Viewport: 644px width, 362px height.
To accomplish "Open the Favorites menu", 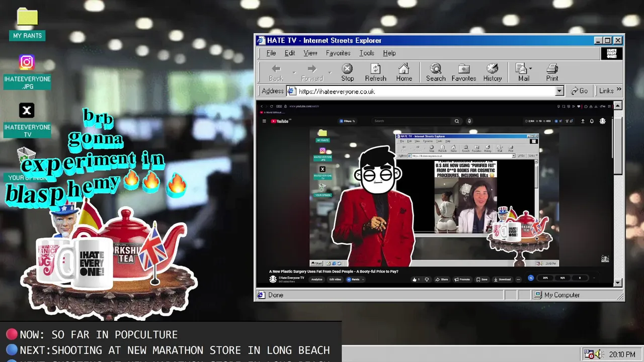I will pos(338,53).
